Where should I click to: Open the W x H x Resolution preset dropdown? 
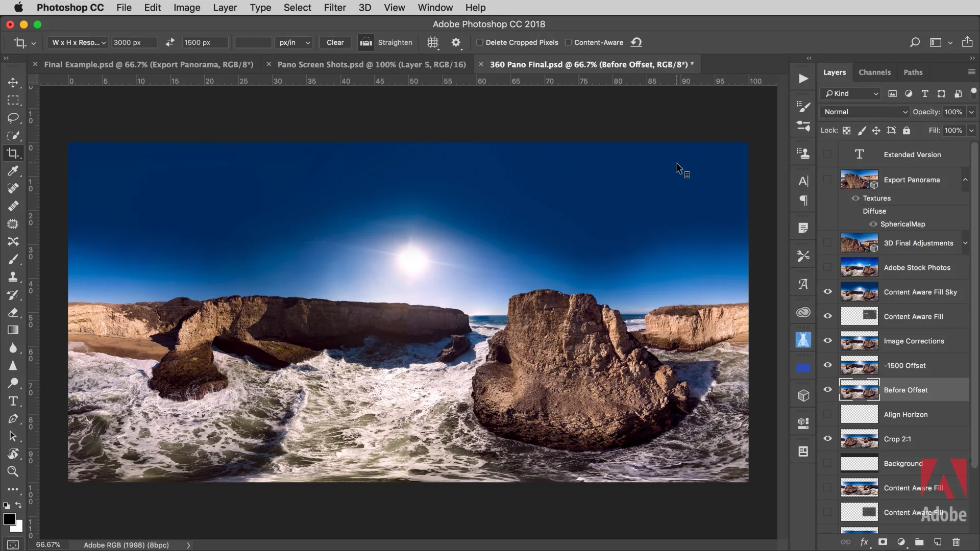78,42
